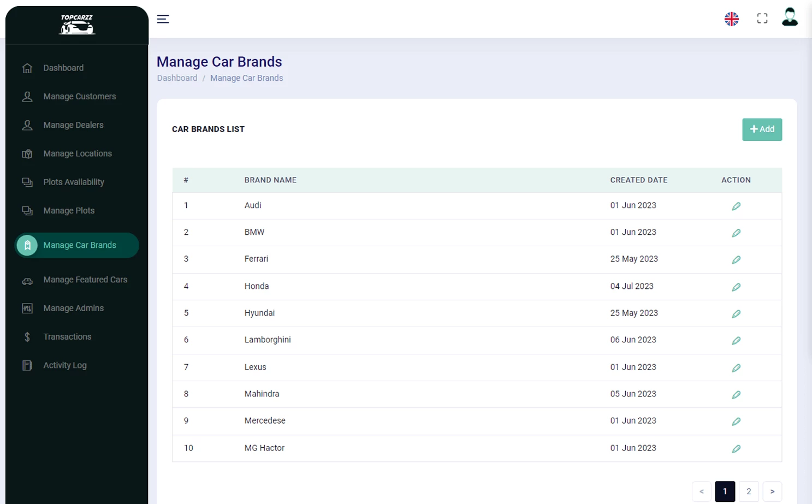
Task: Click the Transactions dollar icon
Action: (x=27, y=336)
